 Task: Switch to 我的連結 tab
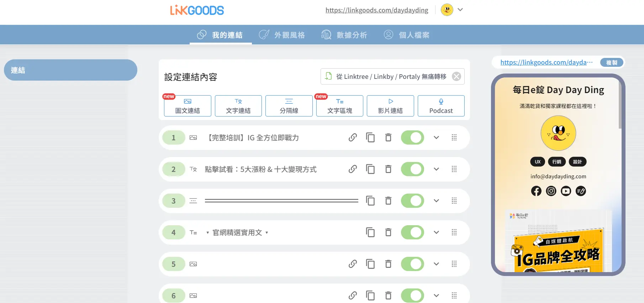pos(221,35)
